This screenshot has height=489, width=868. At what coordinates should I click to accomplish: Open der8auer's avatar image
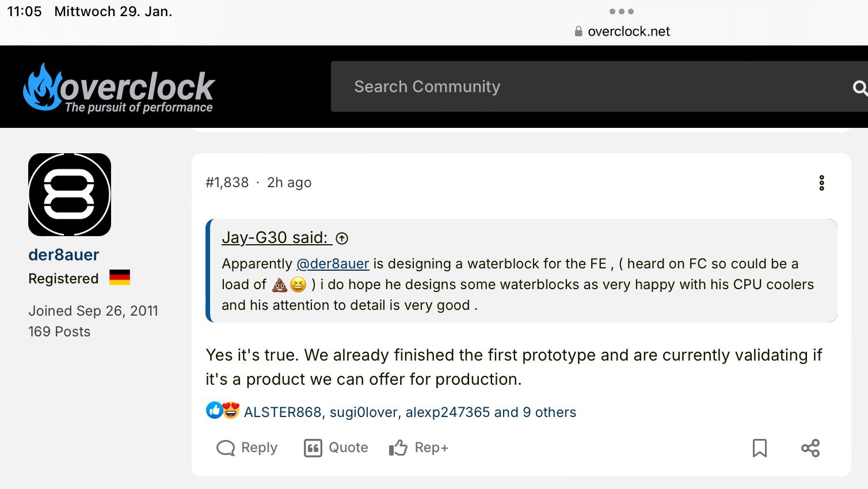(x=70, y=195)
